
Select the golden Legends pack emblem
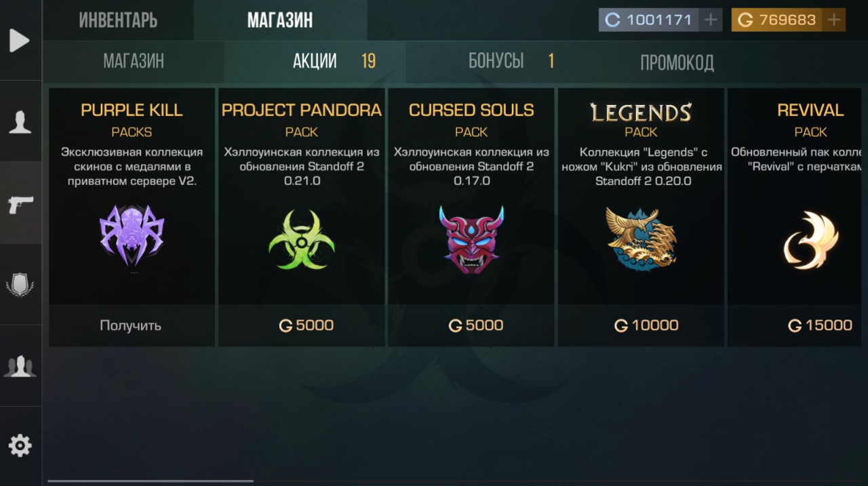[642, 239]
